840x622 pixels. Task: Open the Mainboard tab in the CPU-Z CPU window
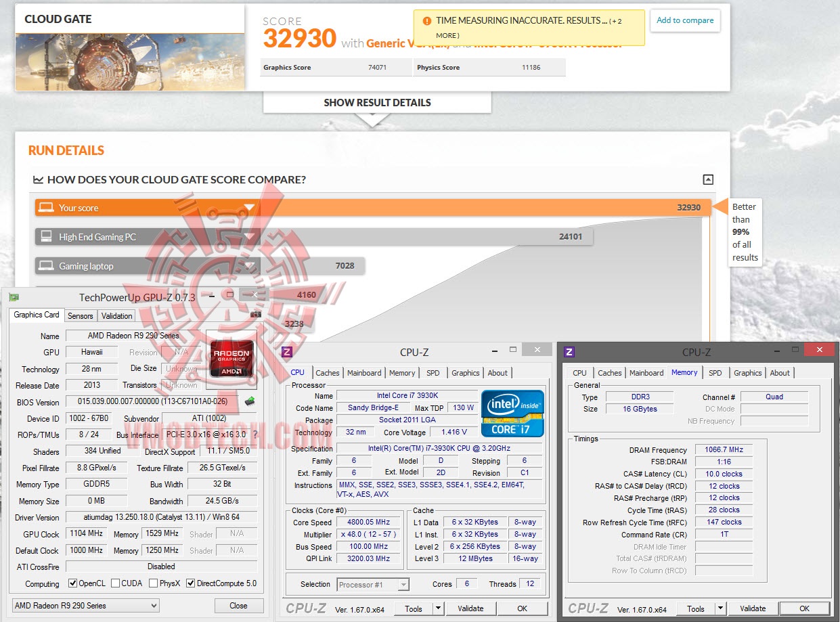[364, 373]
